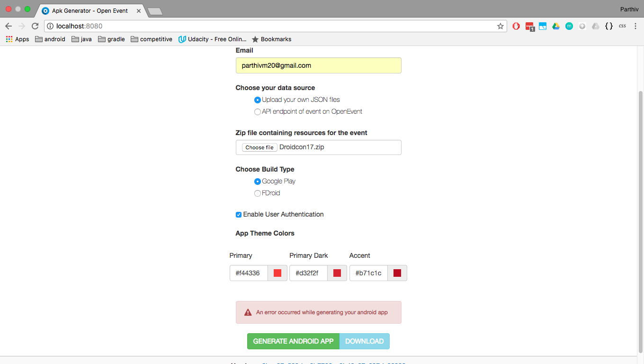Open the CSS extension icon

622,26
